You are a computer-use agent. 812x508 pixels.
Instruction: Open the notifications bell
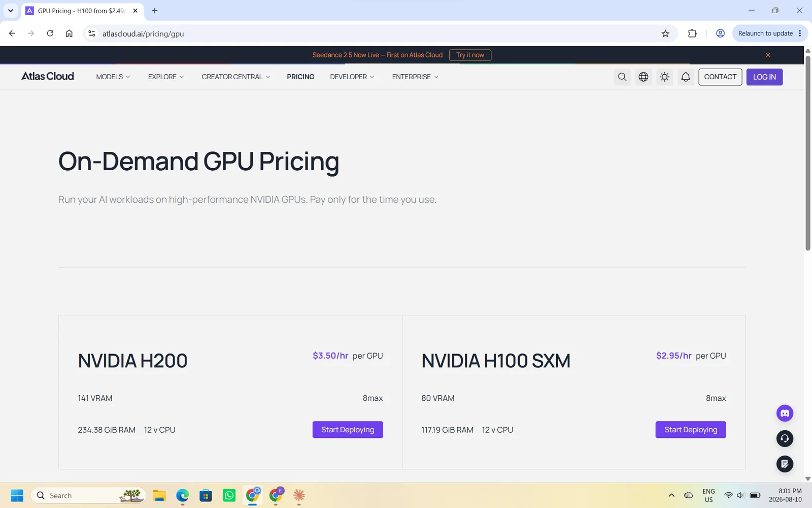pos(686,77)
